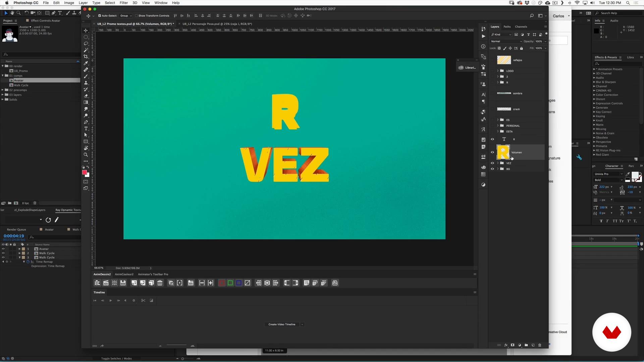Viewport: 644px width, 362px height.
Task: Add layer style fx icon
Action: (x=506, y=345)
